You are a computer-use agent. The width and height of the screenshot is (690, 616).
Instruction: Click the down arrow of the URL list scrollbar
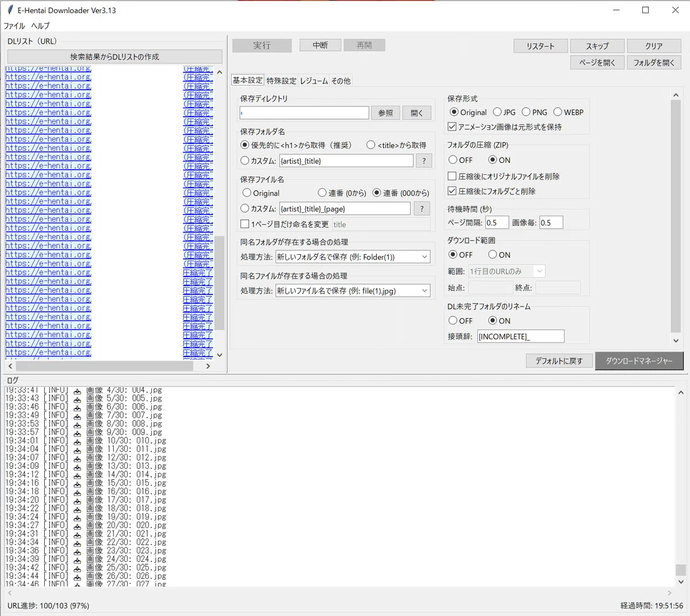pyautogui.click(x=219, y=355)
